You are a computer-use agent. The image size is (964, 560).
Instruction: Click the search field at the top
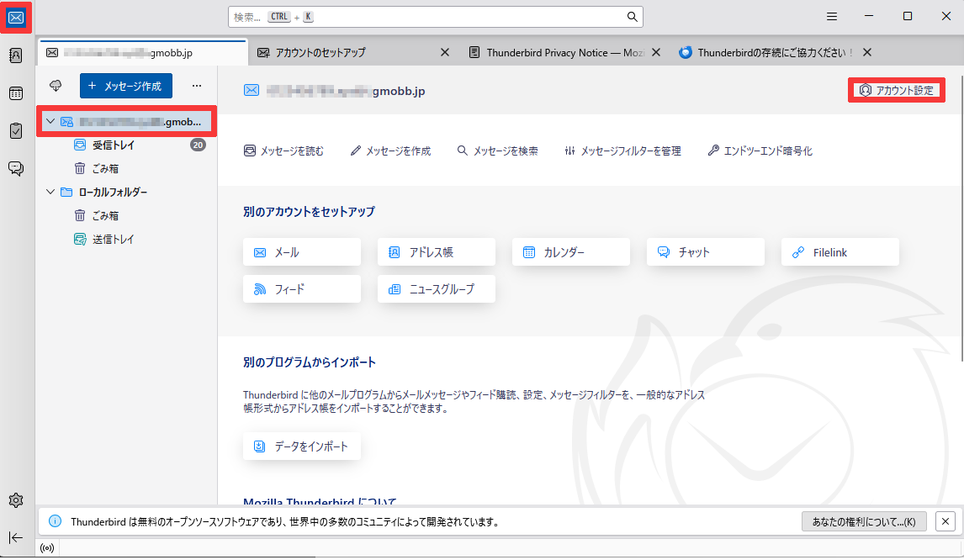pyautogui.click(x=434, y=16)
